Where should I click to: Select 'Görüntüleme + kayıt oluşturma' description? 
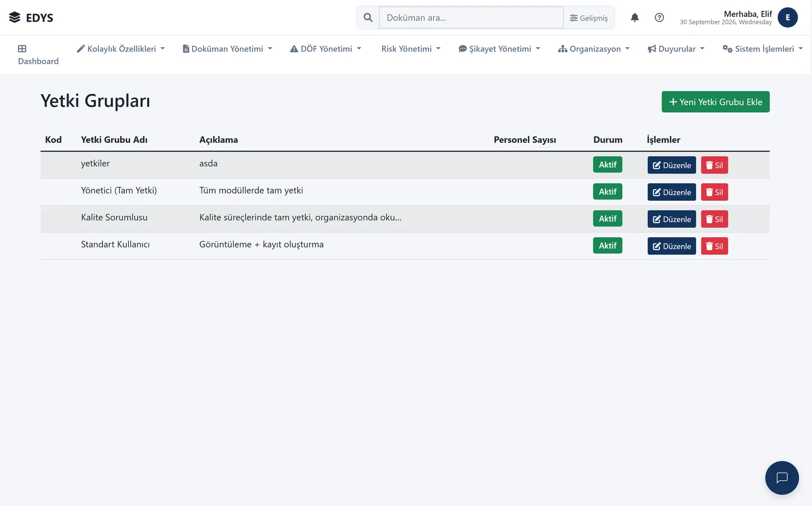point(261,244)
